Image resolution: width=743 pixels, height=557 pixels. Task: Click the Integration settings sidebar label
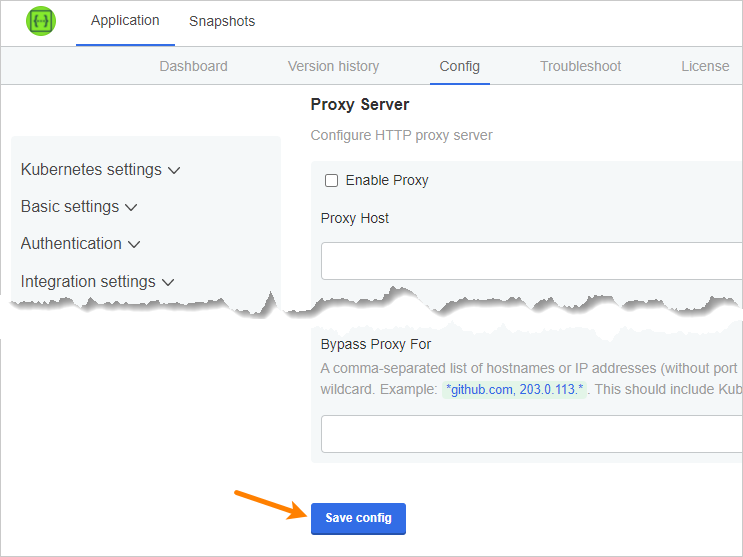pos(88,282)
